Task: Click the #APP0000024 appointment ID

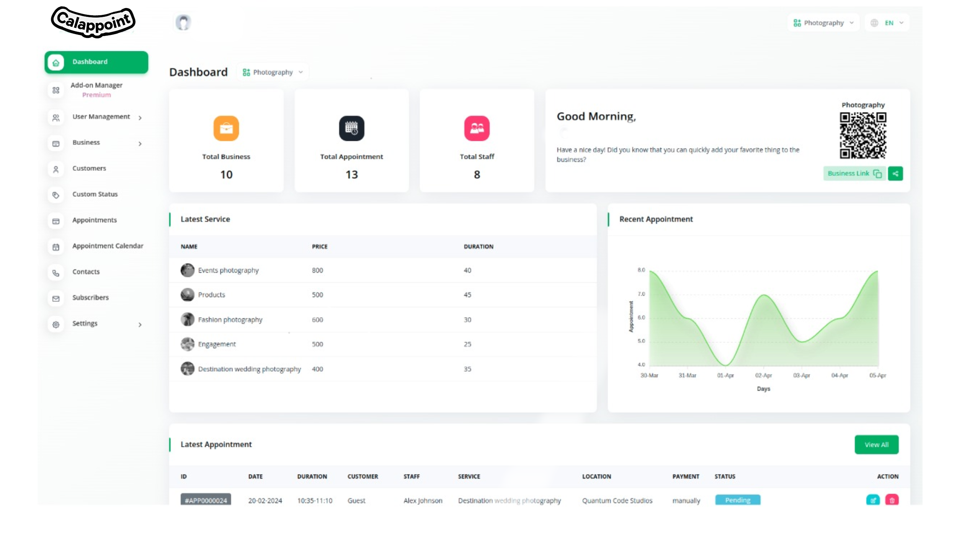Action: 206,500
